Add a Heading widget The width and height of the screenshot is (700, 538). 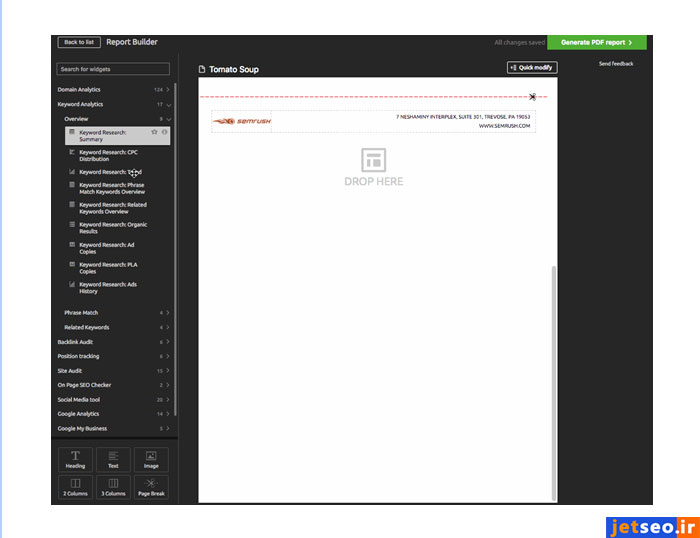pos(75,459)
